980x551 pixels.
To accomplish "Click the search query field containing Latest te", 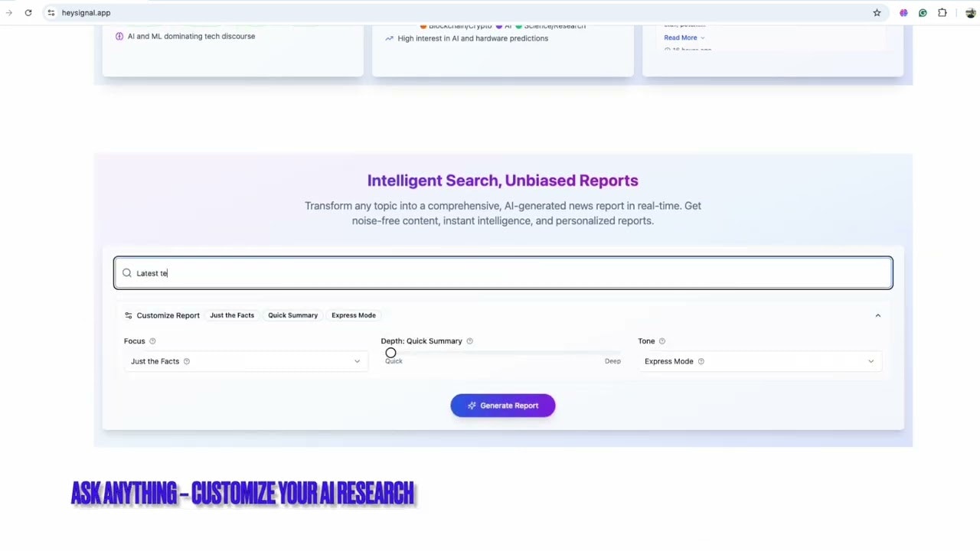I will coord(503,273).
